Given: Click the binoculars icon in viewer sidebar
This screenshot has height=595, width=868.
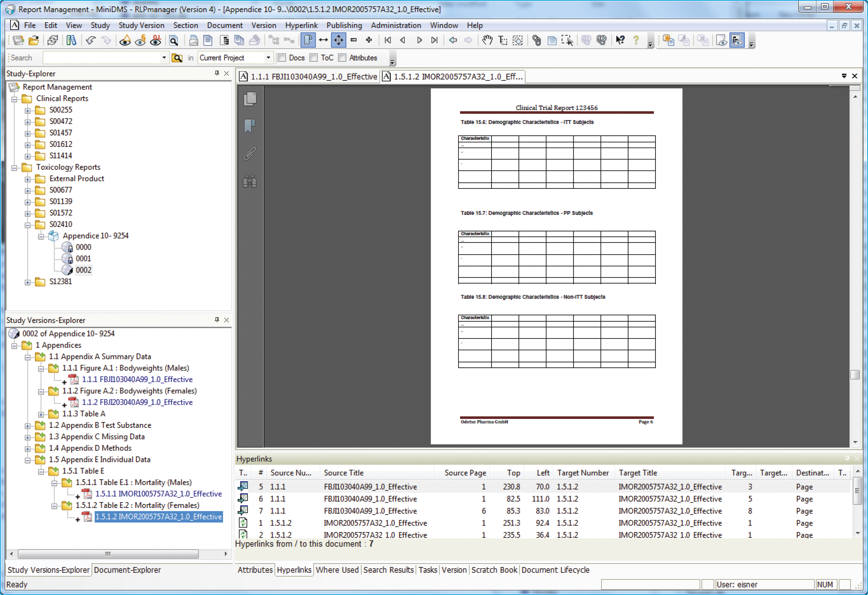Looking at the screenshot, I should (x=250, y=182).
